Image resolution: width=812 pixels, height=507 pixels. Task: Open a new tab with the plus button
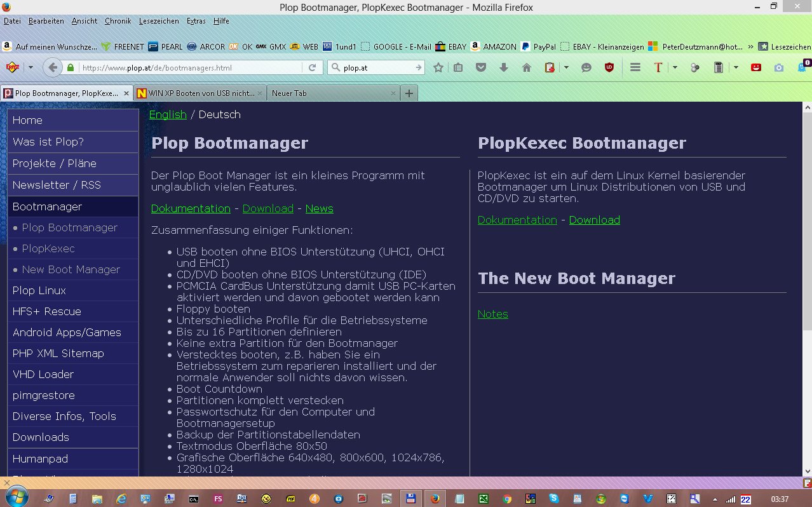tap(409, 93)
